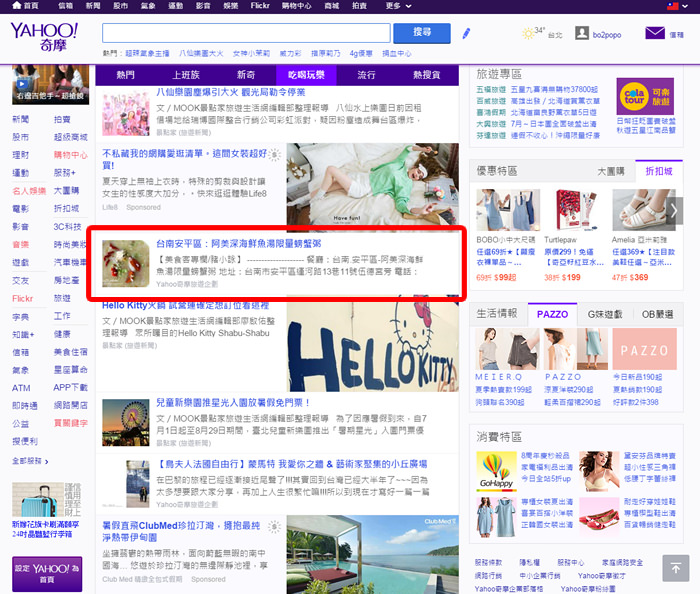Click 購物中心 link in left sidebar
Screen dimensions: 700x594
tap(71, 155)
